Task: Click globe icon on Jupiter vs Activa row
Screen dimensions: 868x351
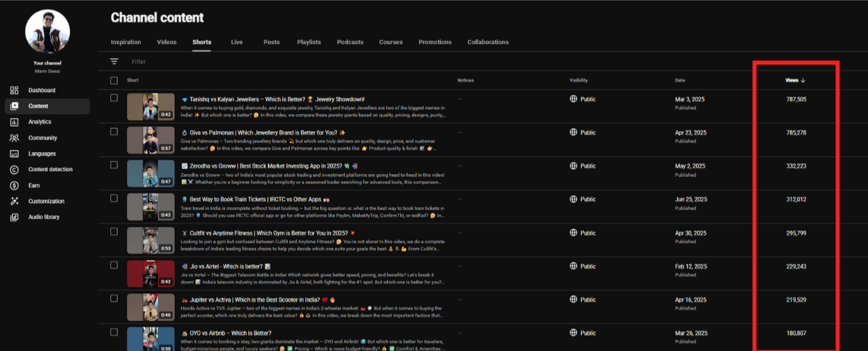Action: pos(573,299)
